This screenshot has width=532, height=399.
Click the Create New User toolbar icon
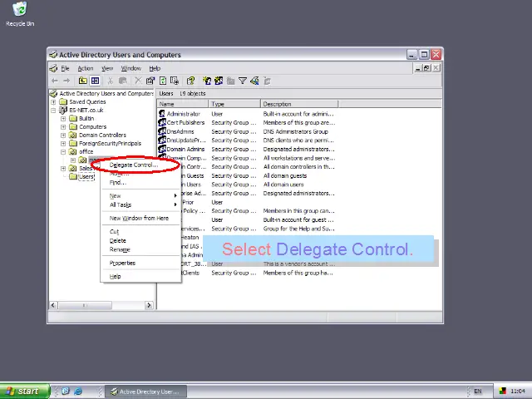207,81
